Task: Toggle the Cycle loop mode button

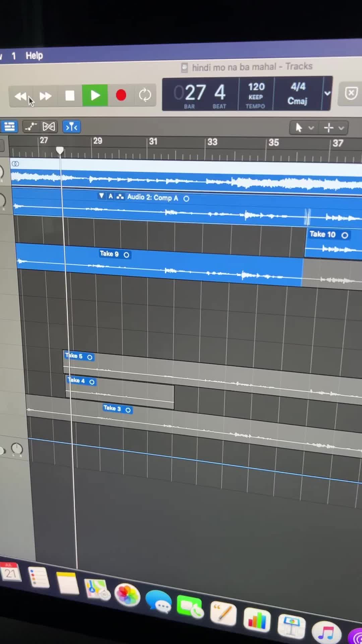Action: point(145,95)
